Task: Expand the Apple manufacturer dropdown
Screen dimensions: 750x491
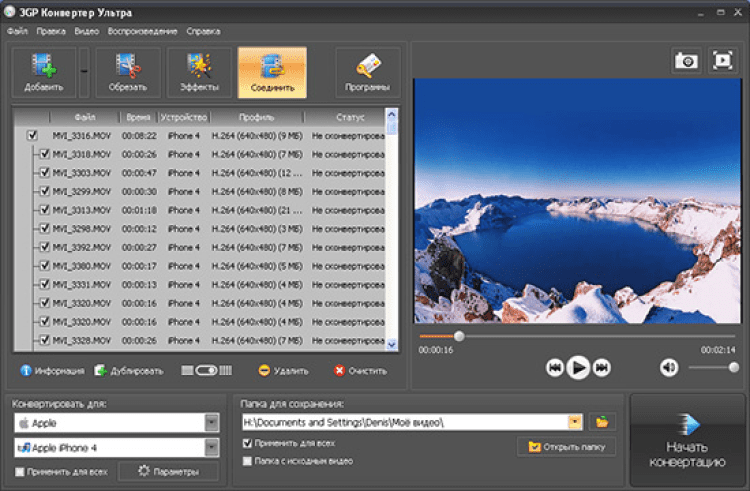Action: click(x=211, y=423)
